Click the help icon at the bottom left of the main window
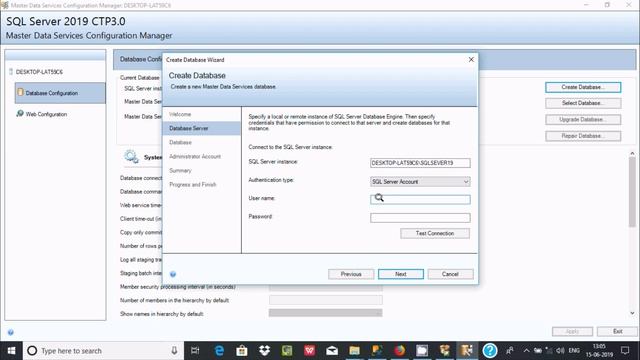The height and width of the screenshot is (360, 640). pos(11,332)
